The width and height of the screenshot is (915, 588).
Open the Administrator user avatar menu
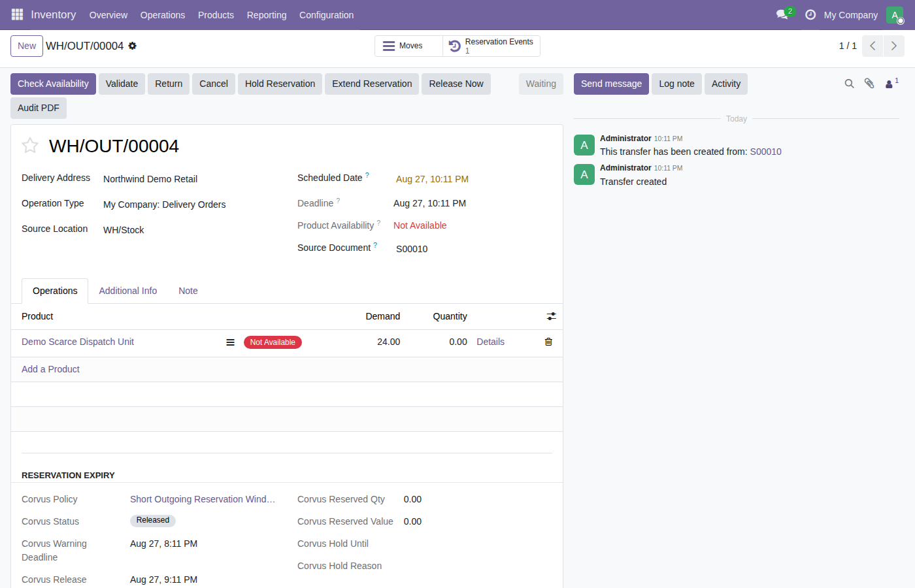click(895, 14)
